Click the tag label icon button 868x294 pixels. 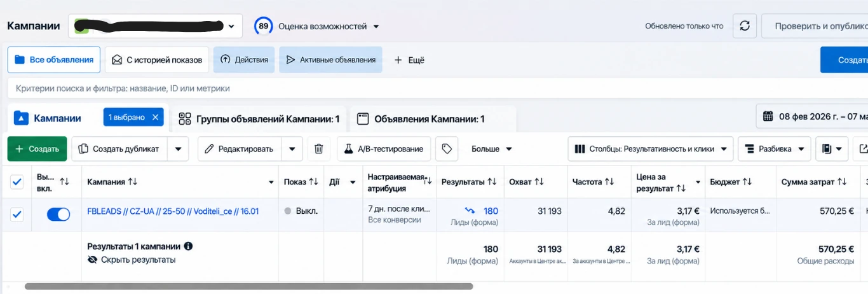pos(447,149)
